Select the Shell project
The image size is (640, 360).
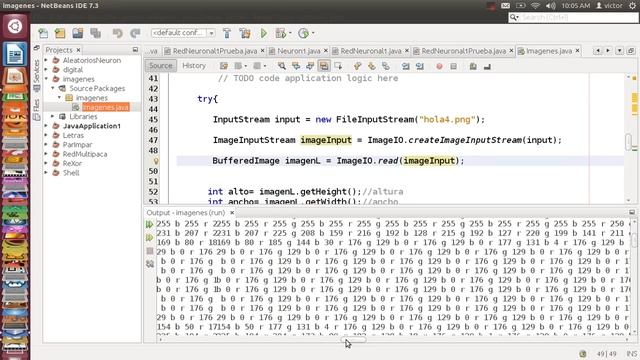point(71,173)
